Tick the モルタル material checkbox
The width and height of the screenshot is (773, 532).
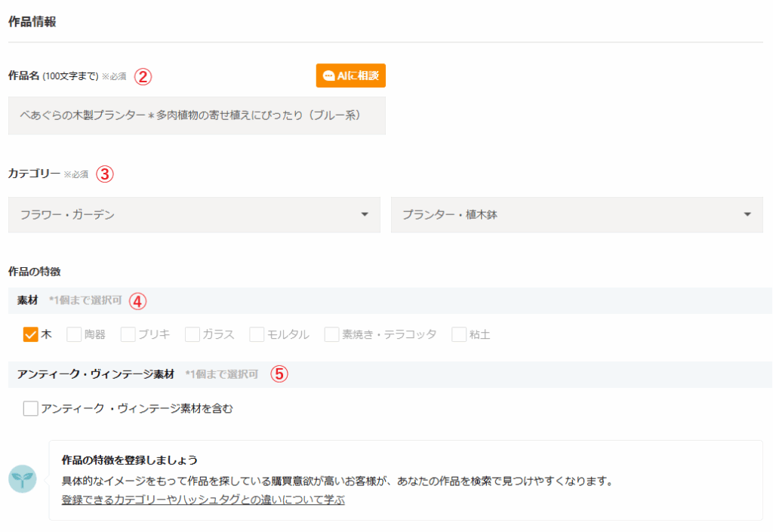(x=257, y=334)
